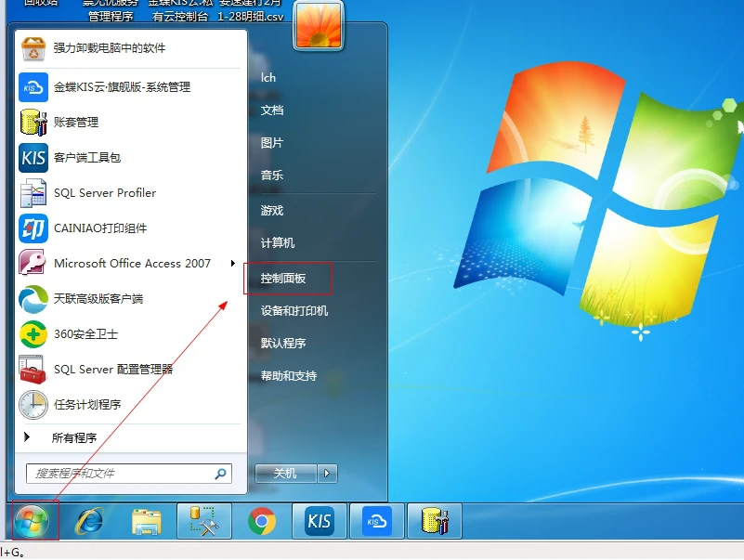Open 设备和打印机 devices and printers
The width and height of the screenshot is (744, 560).
(294, 311)
